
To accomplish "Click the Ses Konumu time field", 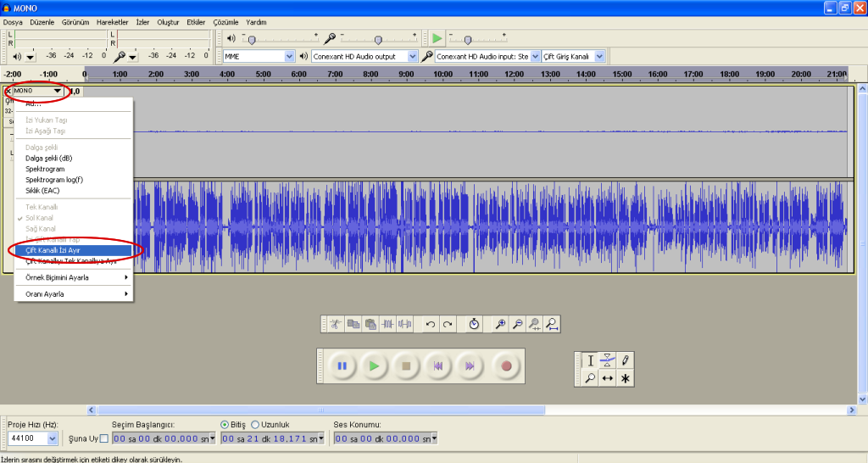I will pos(386,438).
